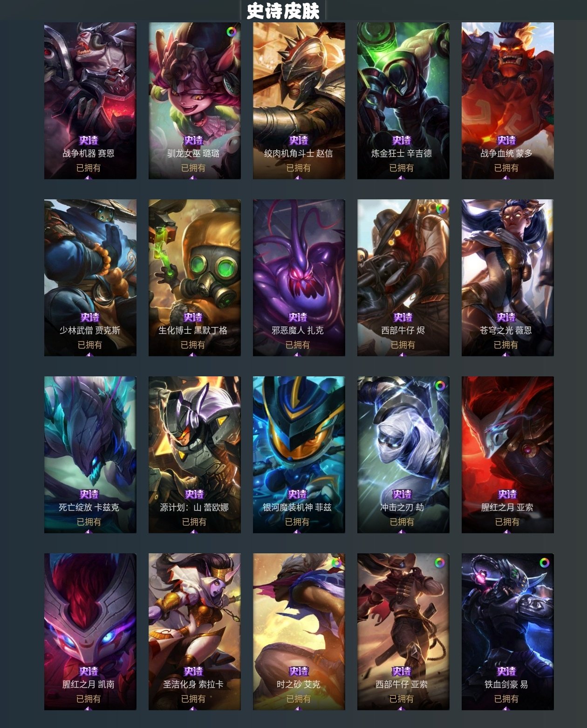Screen dimensions: 587x728
Task: Open the 战争血统 蒙多 skin card
Action: (x=508, y=101)
